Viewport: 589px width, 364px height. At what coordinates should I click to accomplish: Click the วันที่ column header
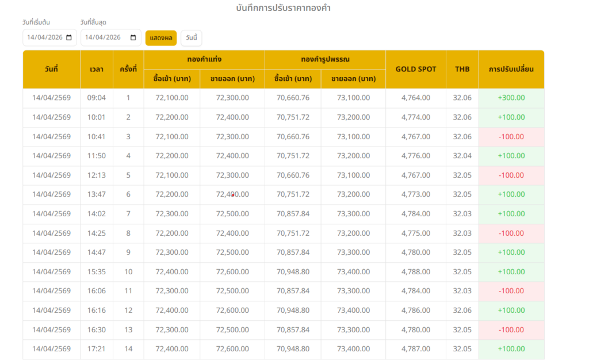51,70
